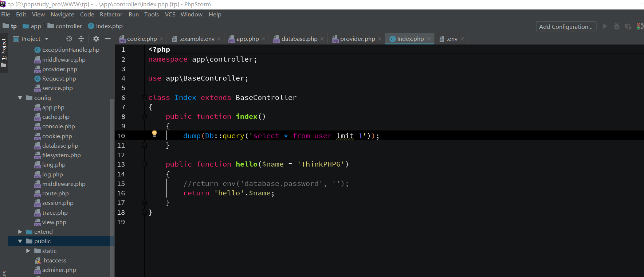This screenshot has width=644, height=277.
Task: Hide the Project panel with minimize icon
Action: (x=108, y=39)
